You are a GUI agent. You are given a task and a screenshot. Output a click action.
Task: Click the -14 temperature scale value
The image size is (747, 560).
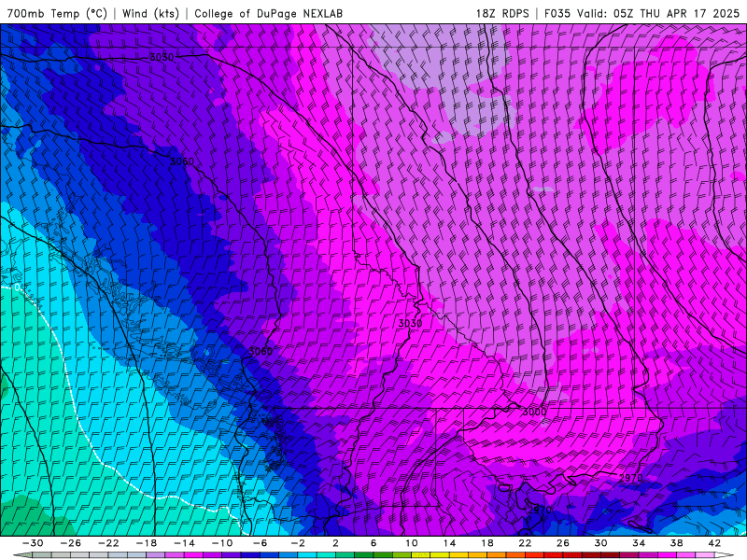pyautogui.click(x=184, y=543)
